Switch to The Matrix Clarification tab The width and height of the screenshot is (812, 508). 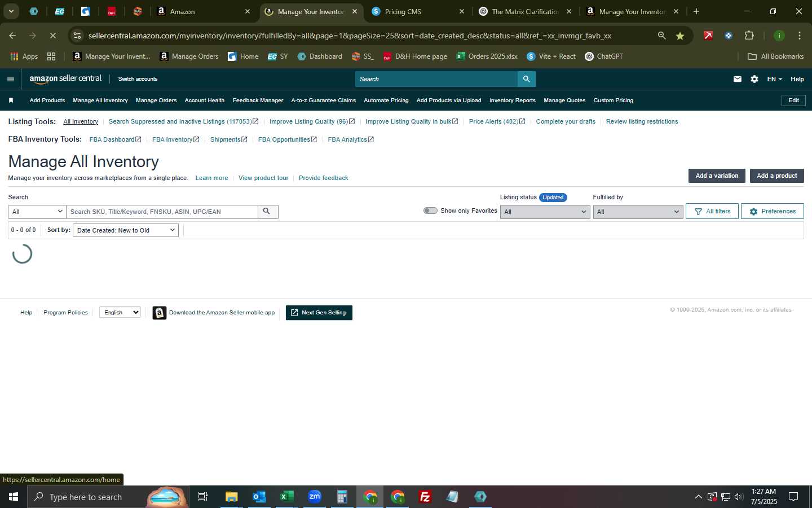(x=524, y=11)
